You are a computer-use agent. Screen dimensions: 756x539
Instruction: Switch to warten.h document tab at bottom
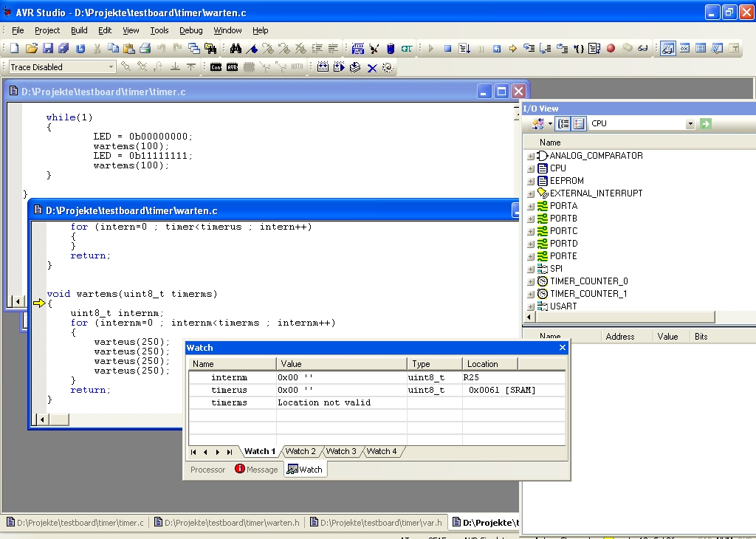[227, 523]
